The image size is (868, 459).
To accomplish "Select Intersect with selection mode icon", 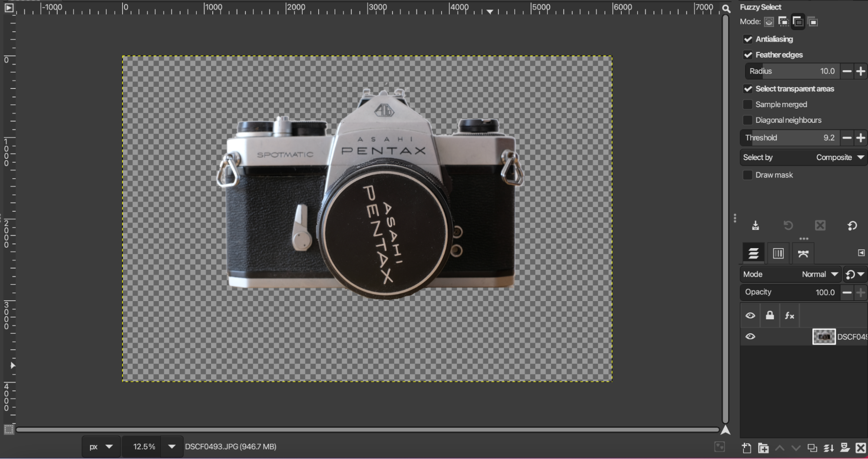I will click(x=813, y=22).
